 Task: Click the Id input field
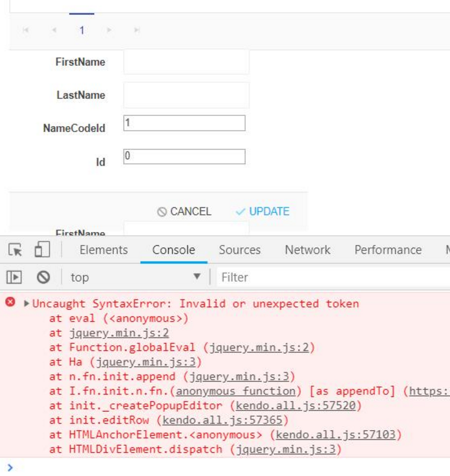[184, 157]
